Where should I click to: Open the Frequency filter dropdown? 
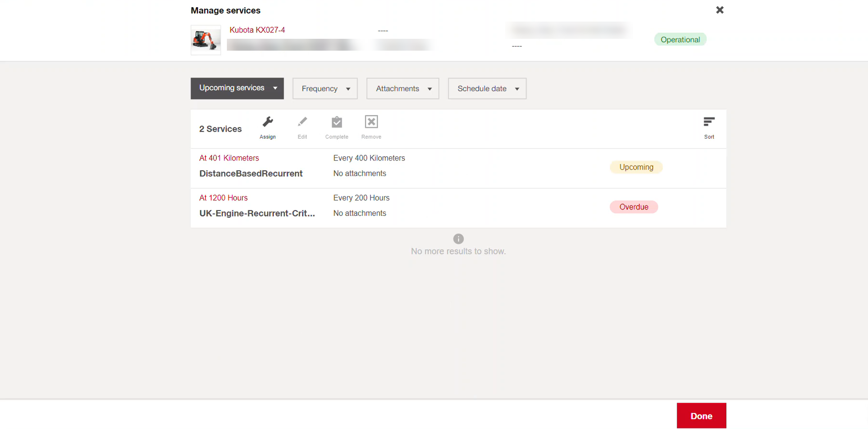coord(325,89)
